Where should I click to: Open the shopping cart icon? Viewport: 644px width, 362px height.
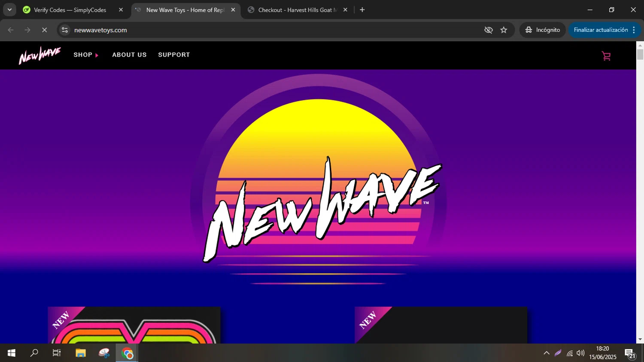pyautogui.click(x=606, y=56)
